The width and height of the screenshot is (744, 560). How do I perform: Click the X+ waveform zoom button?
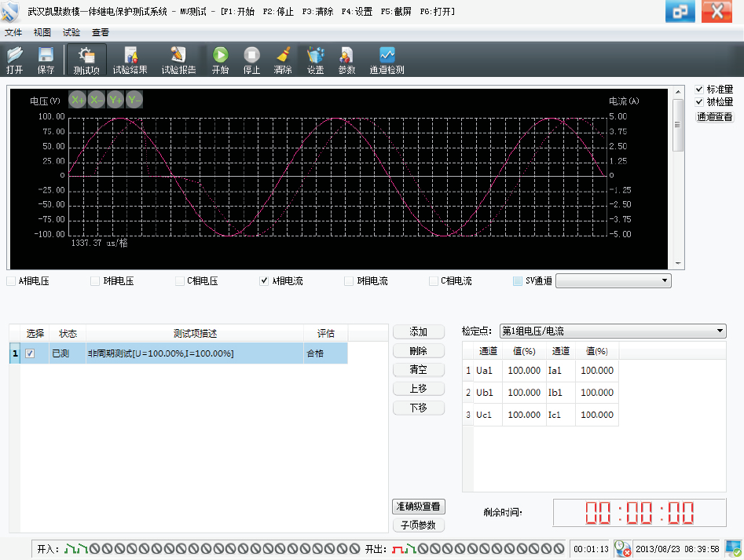point(77,100)
